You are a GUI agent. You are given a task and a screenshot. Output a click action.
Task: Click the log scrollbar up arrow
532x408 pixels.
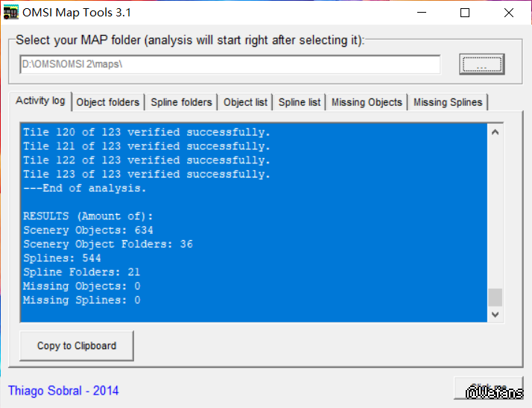click(x=495, y=133)
